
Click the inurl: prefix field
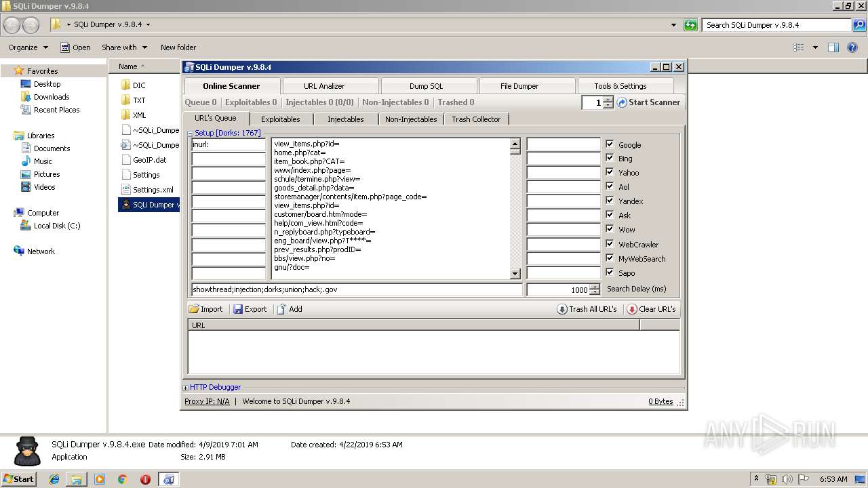tap(229, 144)
